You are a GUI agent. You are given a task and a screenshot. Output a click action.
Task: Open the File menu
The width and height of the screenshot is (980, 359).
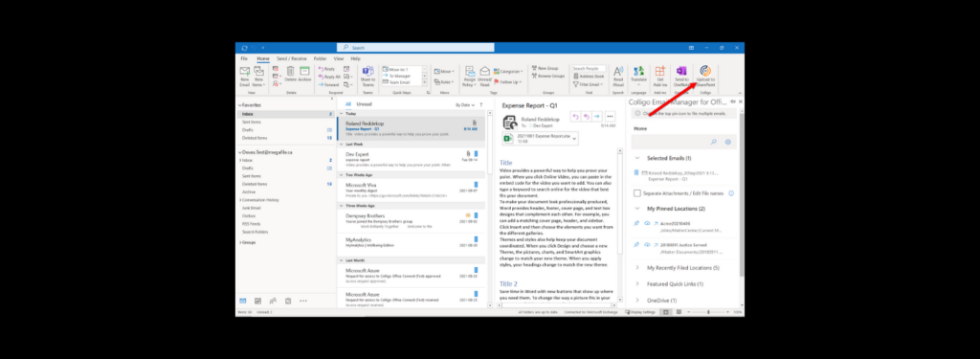pos(244,58)
